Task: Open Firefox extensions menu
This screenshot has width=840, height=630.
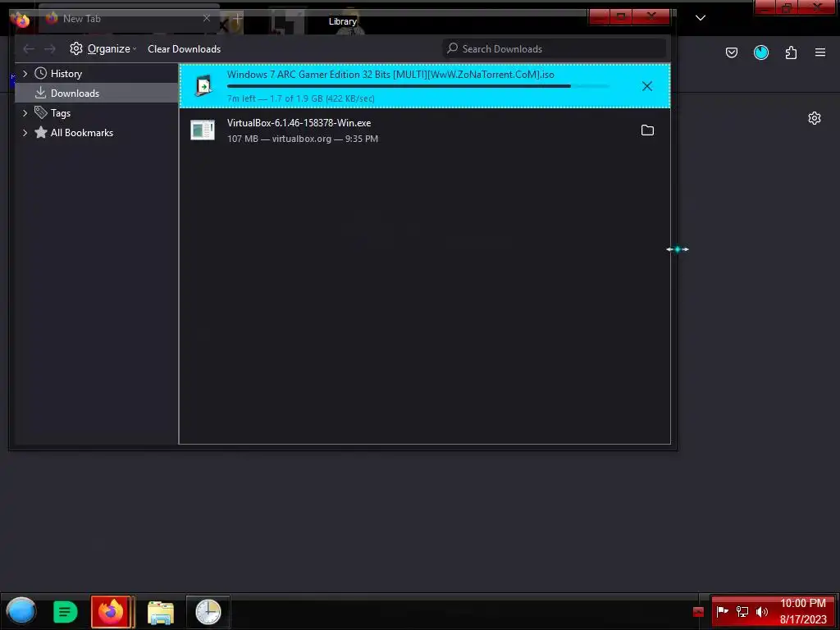Action: [x=791, y=52]
